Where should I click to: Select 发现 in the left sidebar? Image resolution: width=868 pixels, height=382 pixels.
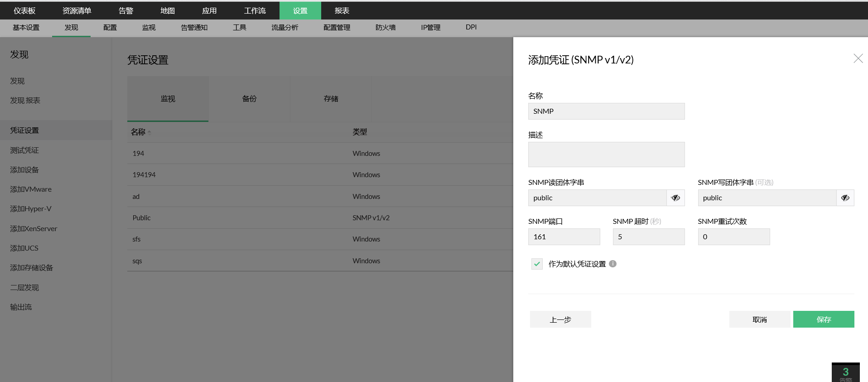click(x=17, y=81)
